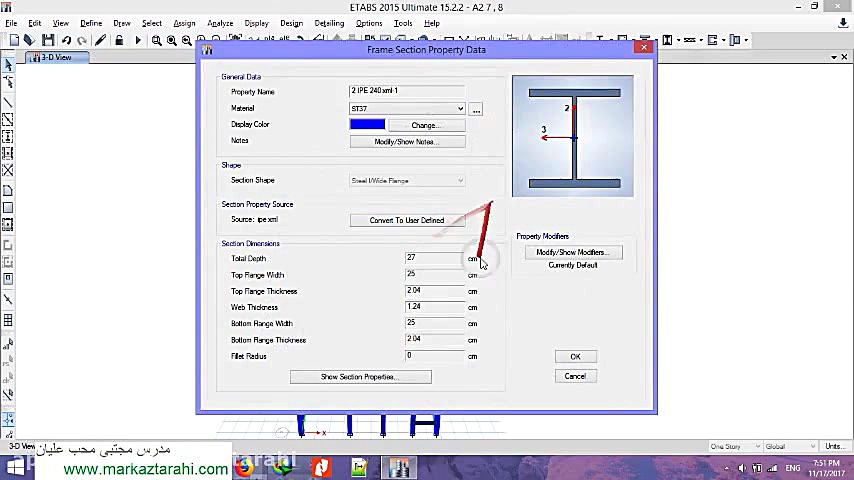
Task: Click the restore previous zoom icon
Action: 187,40
